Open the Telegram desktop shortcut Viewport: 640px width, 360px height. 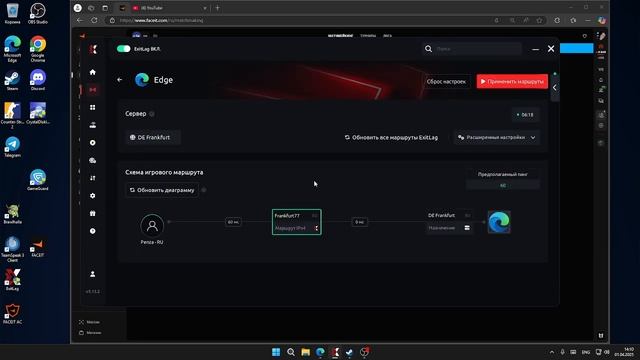click(x=12, y=147)
